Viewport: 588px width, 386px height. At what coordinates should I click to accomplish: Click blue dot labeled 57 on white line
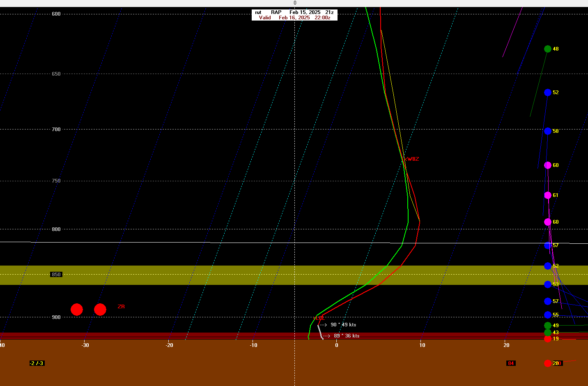pyautogui.click(x=548, y=245)
